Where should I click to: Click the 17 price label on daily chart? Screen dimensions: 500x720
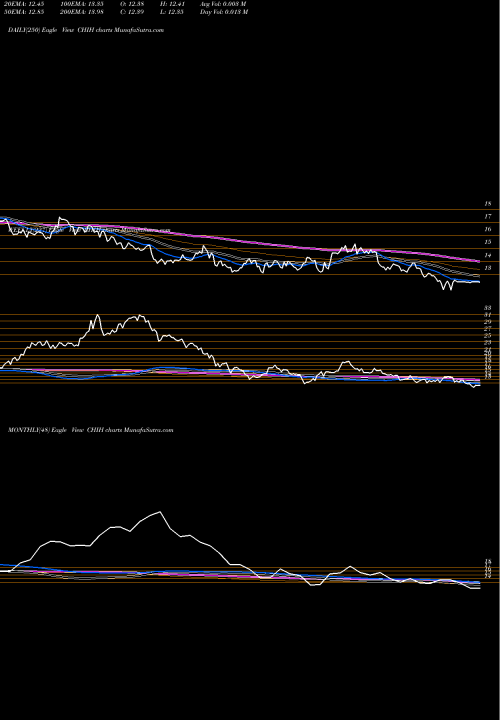(x=488, y=216)
